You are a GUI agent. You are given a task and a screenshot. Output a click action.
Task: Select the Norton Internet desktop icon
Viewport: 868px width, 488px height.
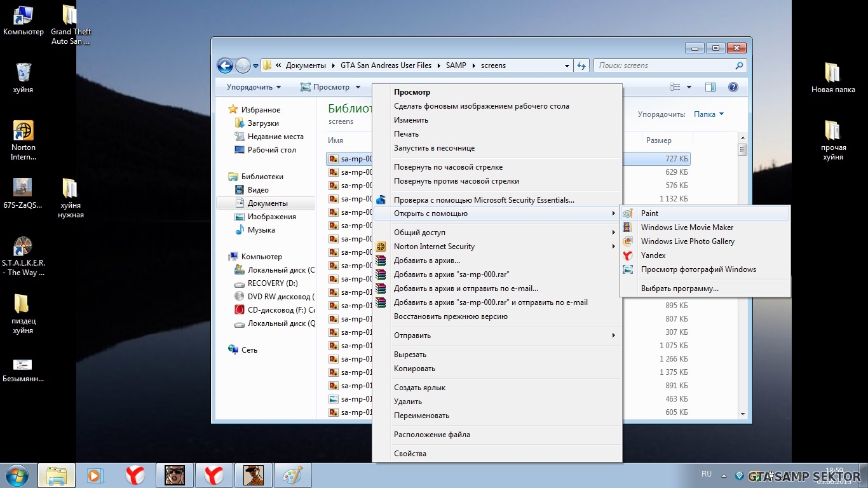24,141
